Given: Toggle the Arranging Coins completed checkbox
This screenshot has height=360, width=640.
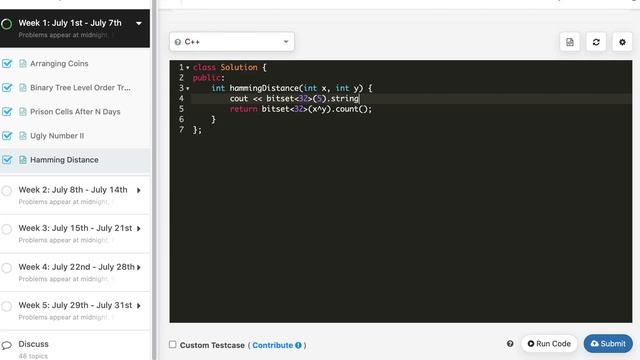Looking at the screenshot, I should point(7,64).
